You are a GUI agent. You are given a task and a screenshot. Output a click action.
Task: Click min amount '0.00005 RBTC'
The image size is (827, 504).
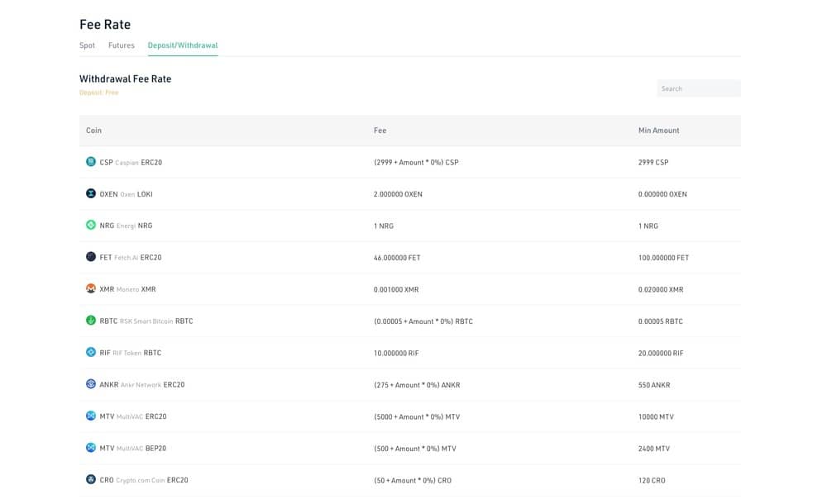(660, 321)
